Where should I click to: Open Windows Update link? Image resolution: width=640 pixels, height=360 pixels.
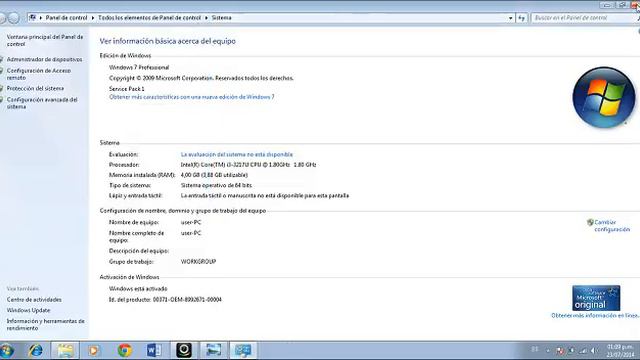tap(28, 310)
